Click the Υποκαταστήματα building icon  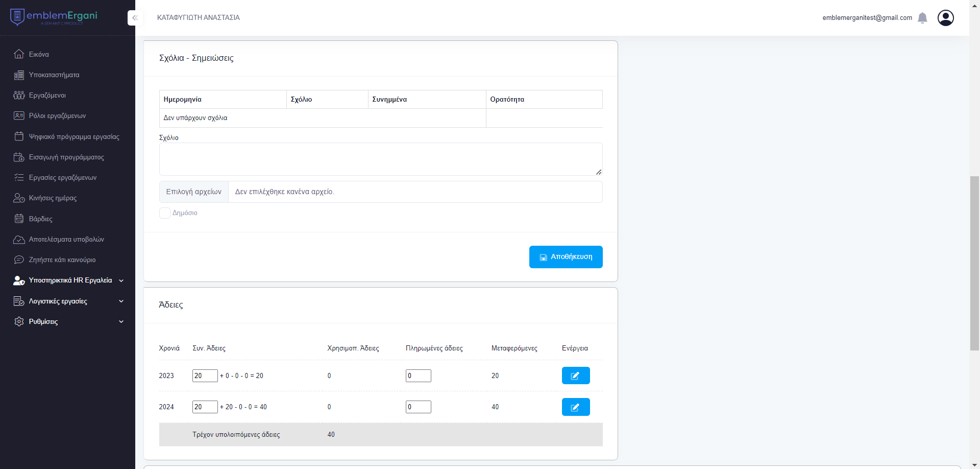click(19, 75)
